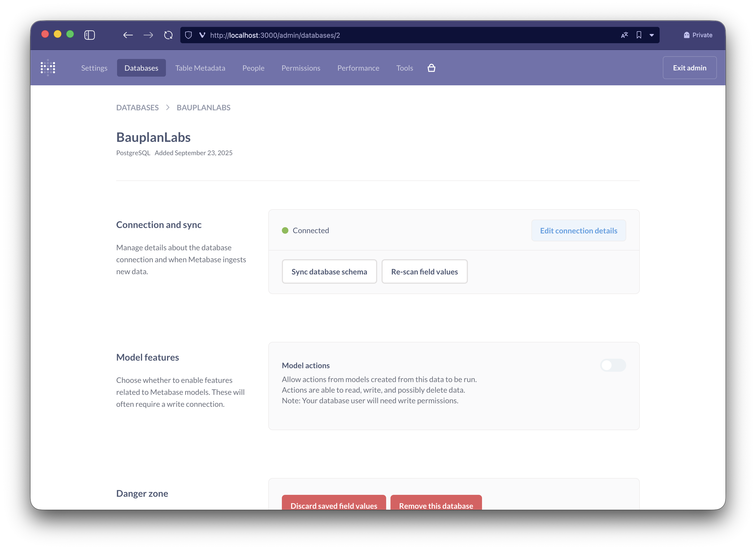
Task: Open the store bag icon
Action: tap(431, 68)
